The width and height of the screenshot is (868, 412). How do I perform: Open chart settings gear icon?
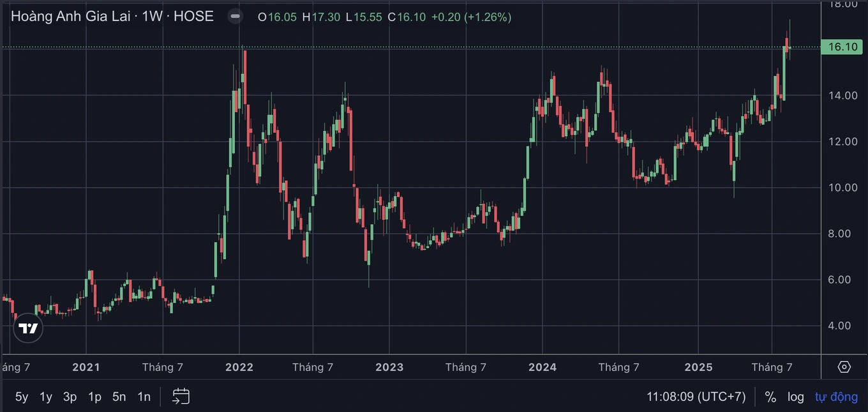pyautogui.click(x=844, y=367)
